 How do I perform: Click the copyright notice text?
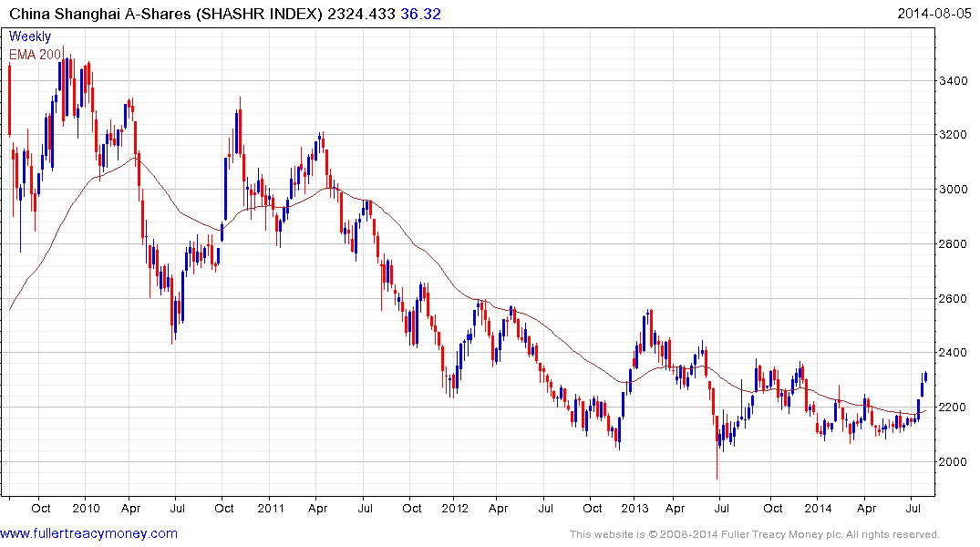(x=755, y=534)
